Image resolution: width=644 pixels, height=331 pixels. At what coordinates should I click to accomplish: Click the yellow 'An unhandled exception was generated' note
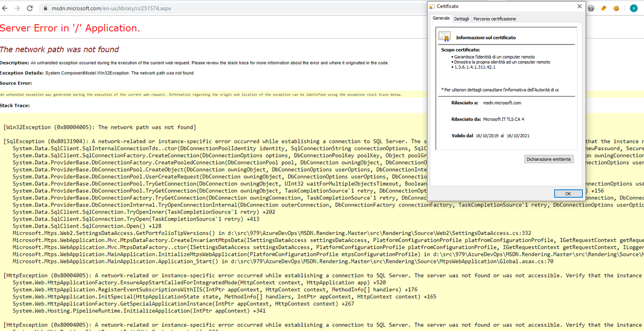[x=201, y=94]
